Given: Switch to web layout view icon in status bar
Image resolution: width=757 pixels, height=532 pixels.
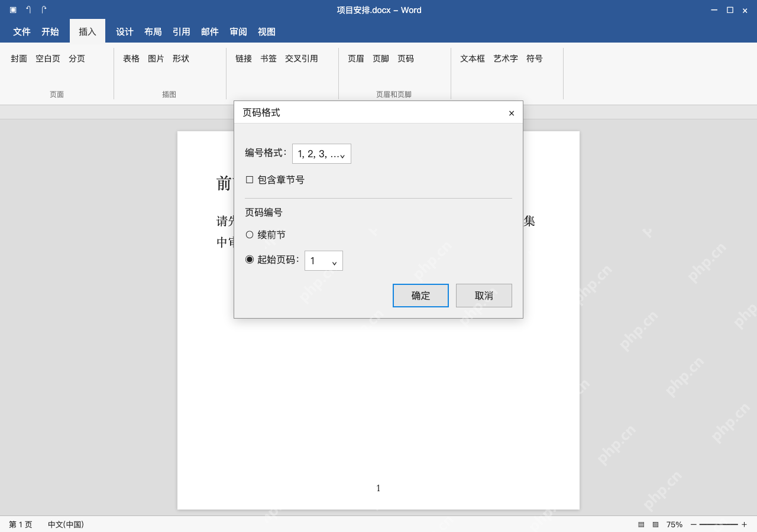Looking at the screenshot, I should click(x=655, y=524).
